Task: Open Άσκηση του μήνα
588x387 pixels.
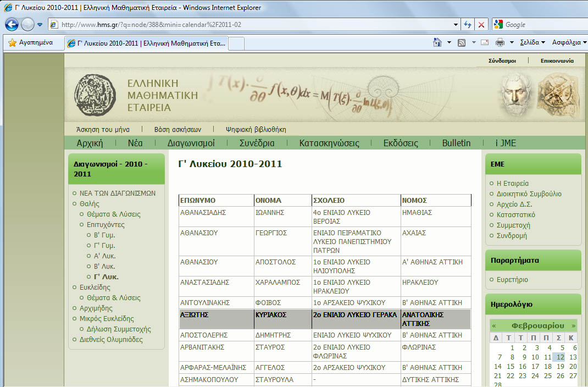Action: [x=103, y=129]
